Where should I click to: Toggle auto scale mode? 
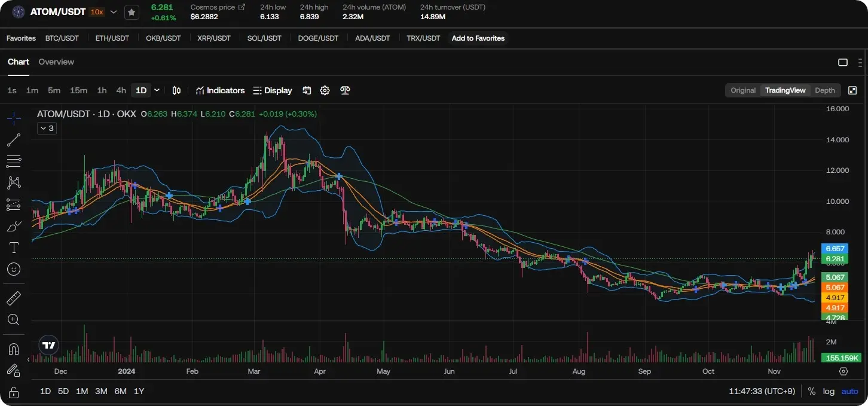click(849, 392)
